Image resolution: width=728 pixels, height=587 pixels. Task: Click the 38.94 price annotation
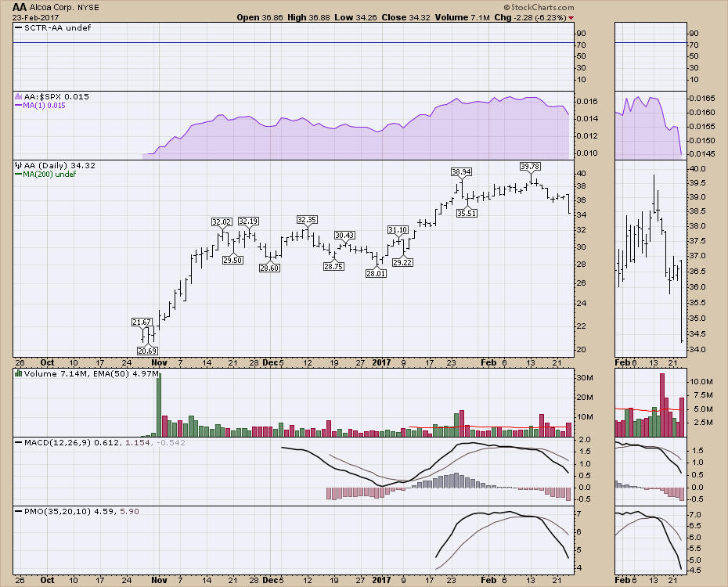click(x=461, y=171)
